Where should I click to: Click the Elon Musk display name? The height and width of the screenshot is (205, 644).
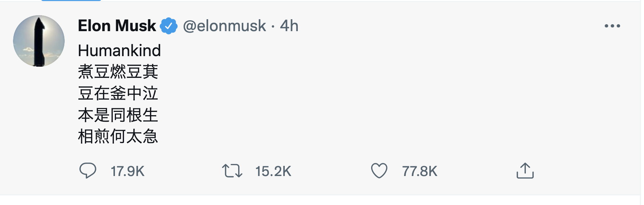[117, 26]
